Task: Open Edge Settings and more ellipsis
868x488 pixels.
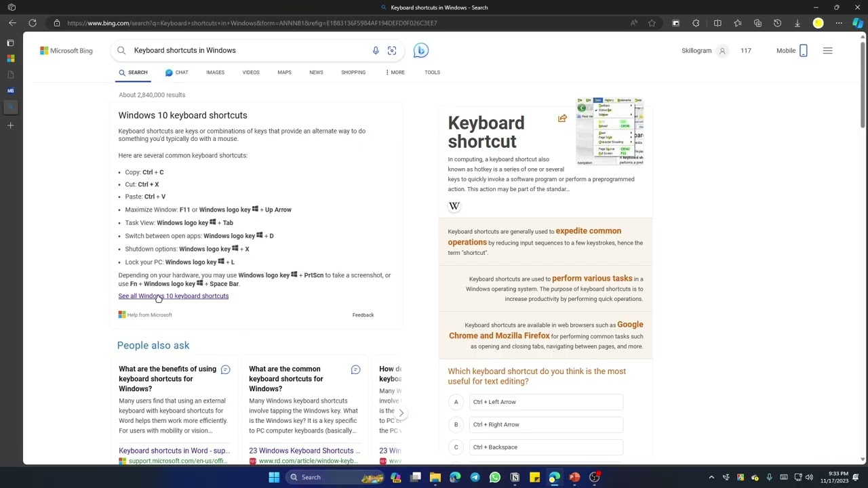Action: 839,23
